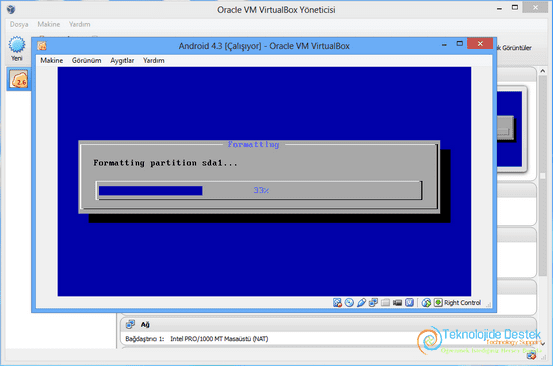Open the Dosya menu in VirtualBox Yöneticisi

click(19, 24)
